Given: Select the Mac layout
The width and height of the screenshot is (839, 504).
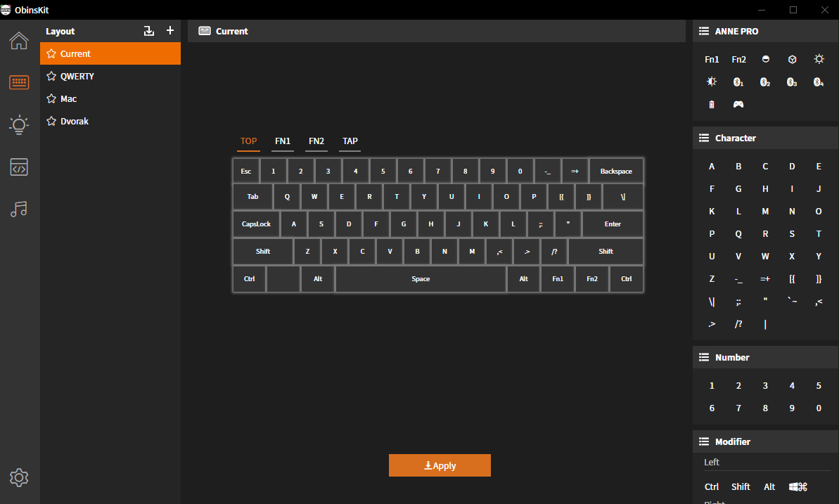Looking at the screenshot, I should (x=110, y=98).
